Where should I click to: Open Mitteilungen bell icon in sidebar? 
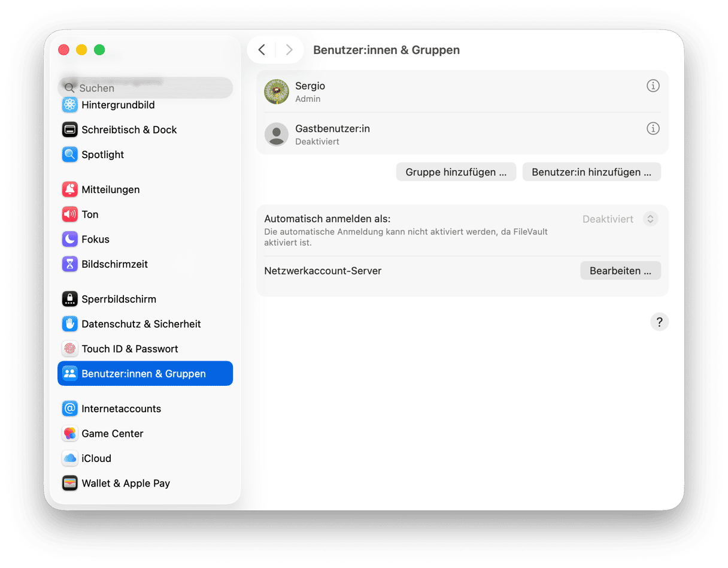point(70,189)
